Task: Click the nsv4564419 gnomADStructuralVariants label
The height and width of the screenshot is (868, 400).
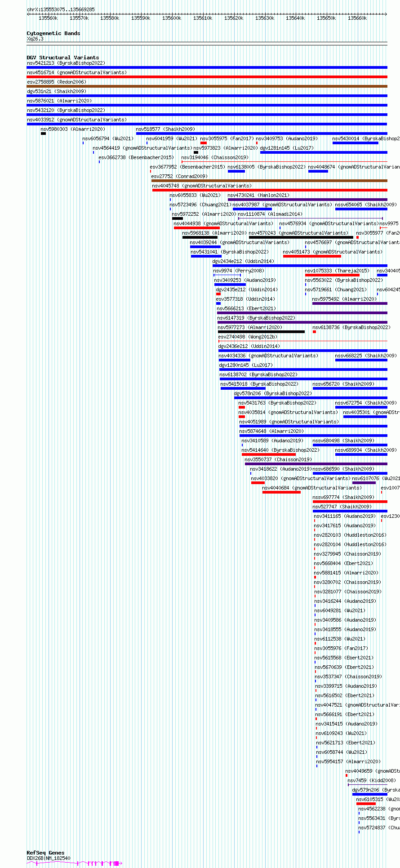Action: coord(142,148)
